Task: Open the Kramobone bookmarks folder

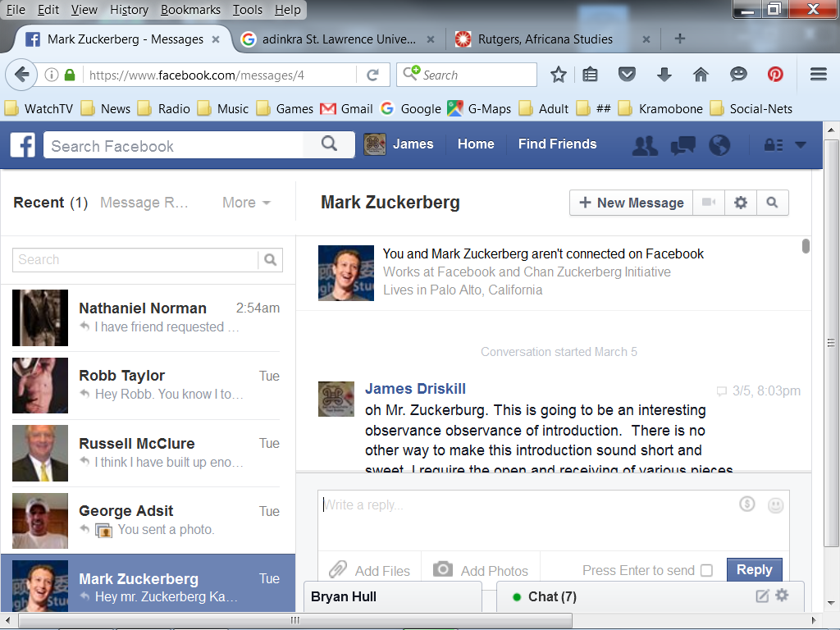Action: [x=660, y=109]
